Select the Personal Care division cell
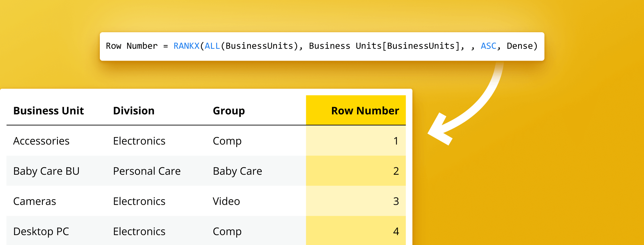This screenshot has width=644, height=245. 147,171
